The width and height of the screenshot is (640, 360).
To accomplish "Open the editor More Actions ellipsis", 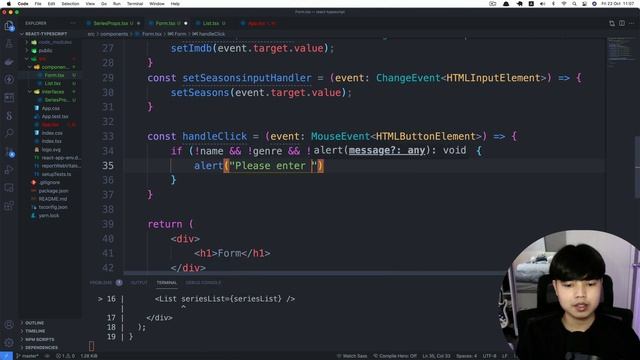I will coord(631,23).
